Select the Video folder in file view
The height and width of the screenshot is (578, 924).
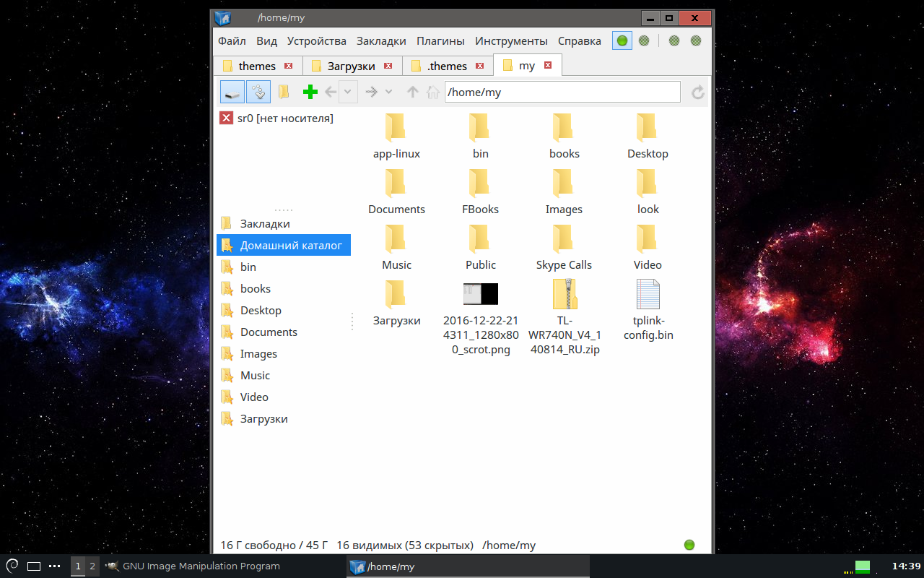pos(647,238)
